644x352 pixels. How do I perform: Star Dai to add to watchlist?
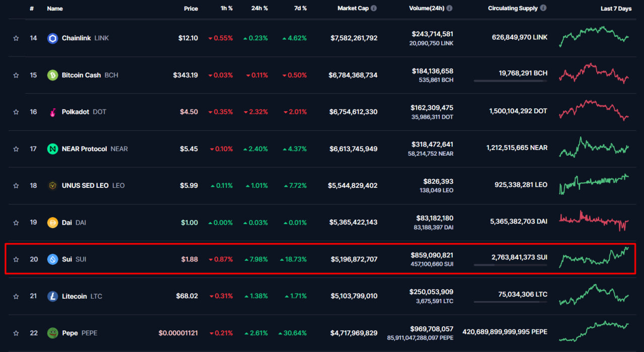point(16,223)
